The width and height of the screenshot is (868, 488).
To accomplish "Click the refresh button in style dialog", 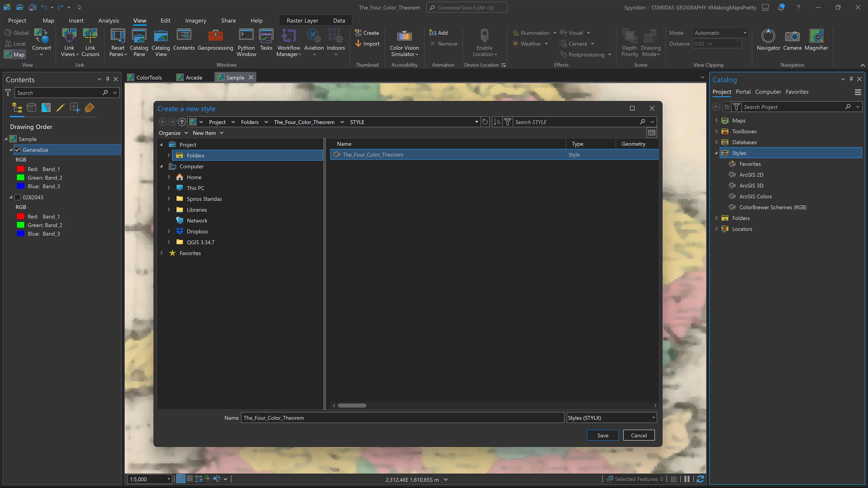I will [x=485, y=122].
